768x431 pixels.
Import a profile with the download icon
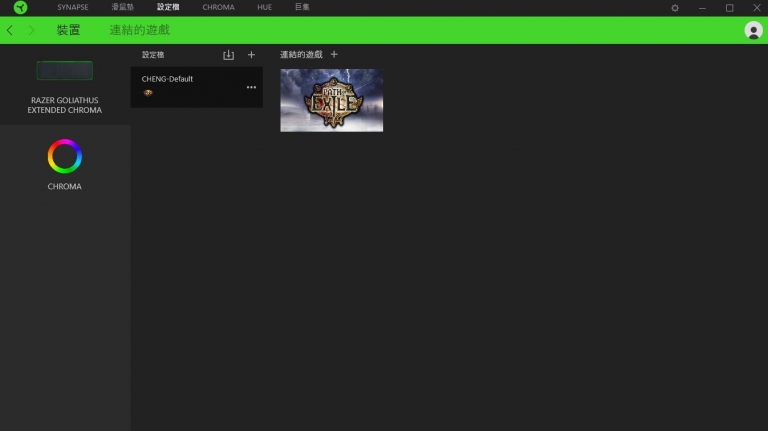point(228,55)
